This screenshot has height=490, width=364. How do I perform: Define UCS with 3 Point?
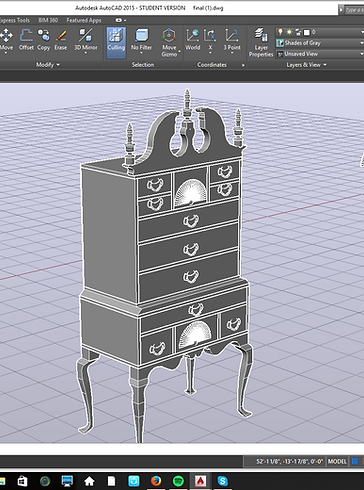232,40
